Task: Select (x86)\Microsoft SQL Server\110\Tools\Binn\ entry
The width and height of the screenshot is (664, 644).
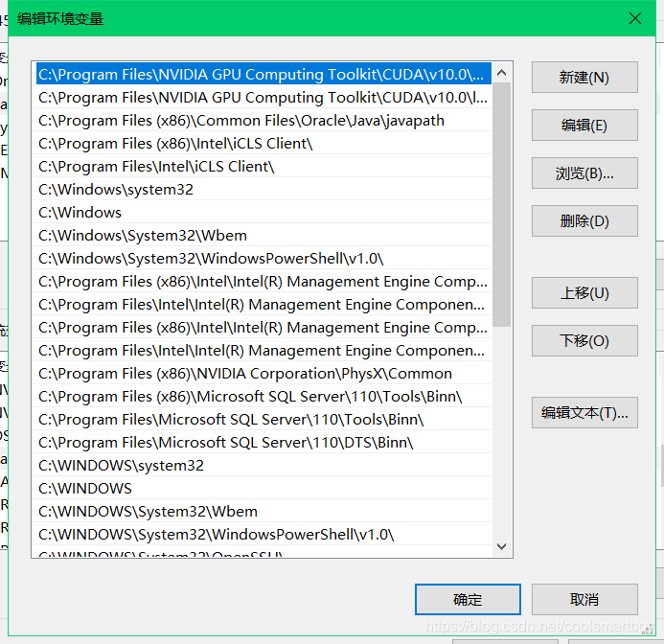Action: pos(263,397)
